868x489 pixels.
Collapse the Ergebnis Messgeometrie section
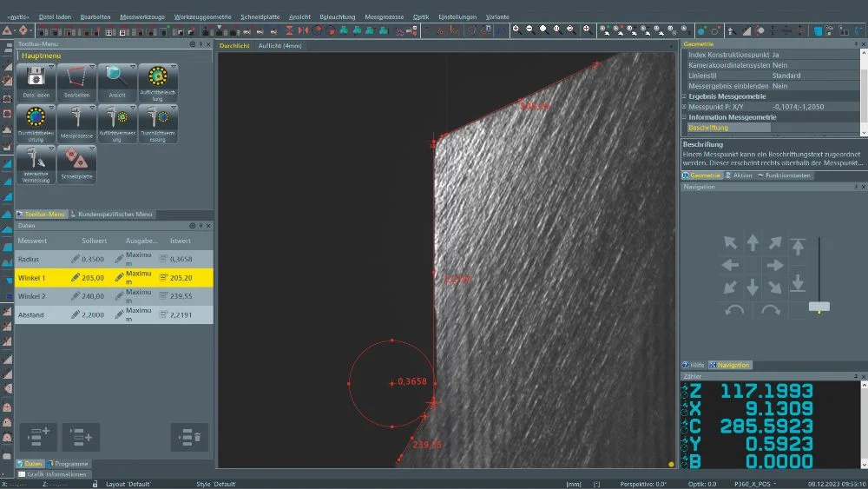[685, 96]
